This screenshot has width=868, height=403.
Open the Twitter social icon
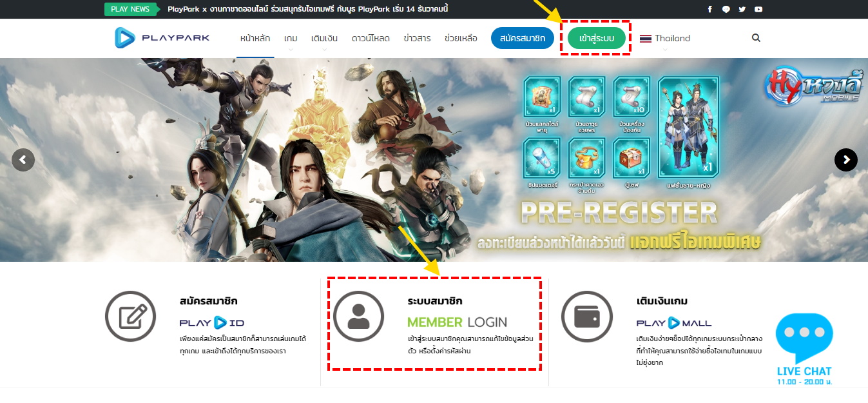[742, 9]
